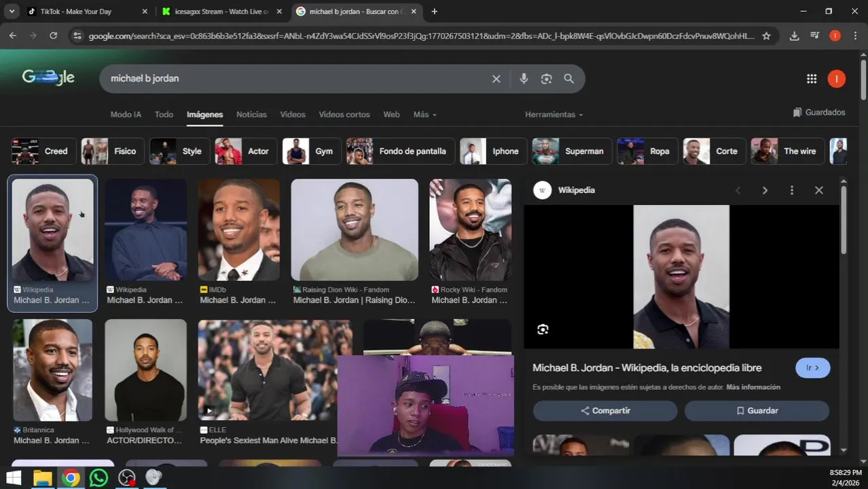Open a new browser tab
Screen dimensions: 868x489
tap(434, 12)
